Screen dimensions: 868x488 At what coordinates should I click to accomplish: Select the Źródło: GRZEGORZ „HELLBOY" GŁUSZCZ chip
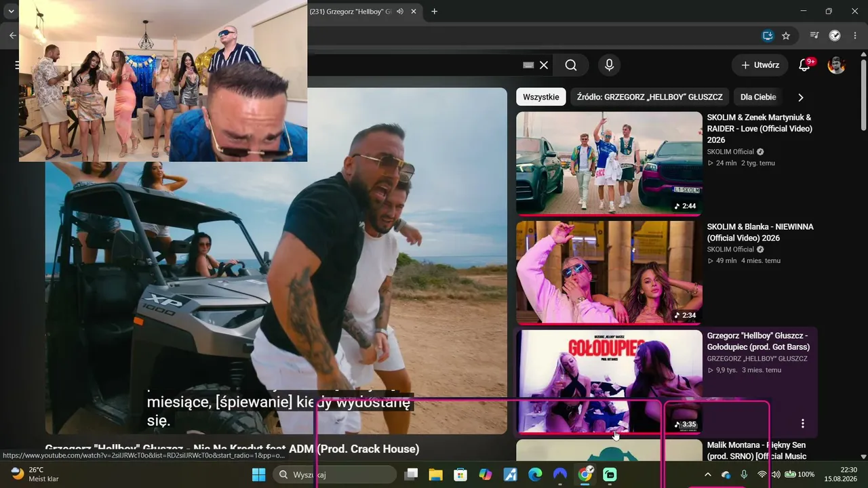click(x=650, y=97)
